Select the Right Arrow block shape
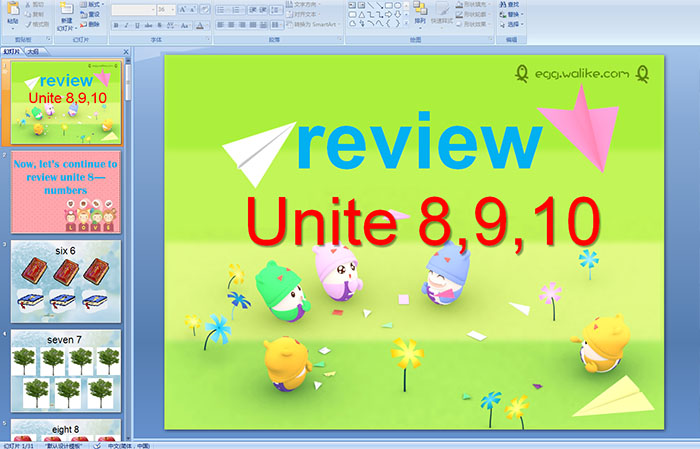Viewport: 700px width, 449px height. tap(388, 15)
